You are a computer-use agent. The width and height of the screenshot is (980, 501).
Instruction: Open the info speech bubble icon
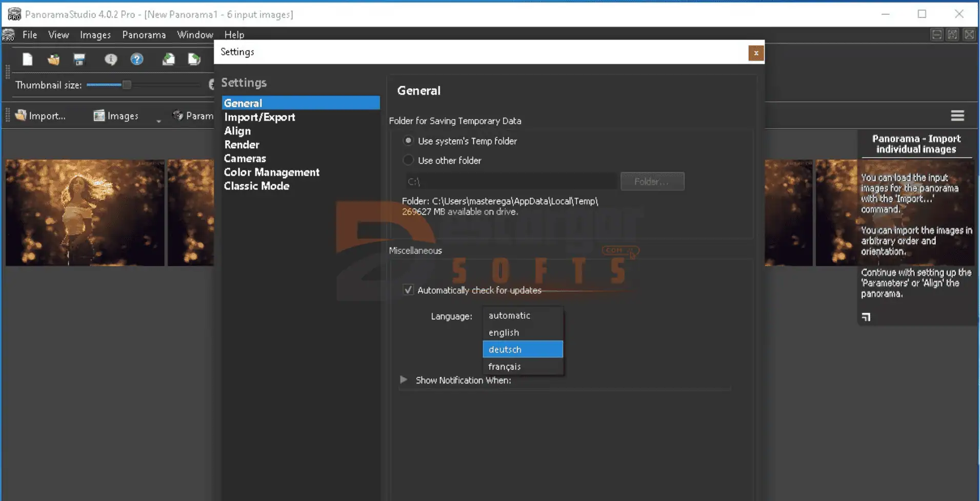[x=111, y=60]
